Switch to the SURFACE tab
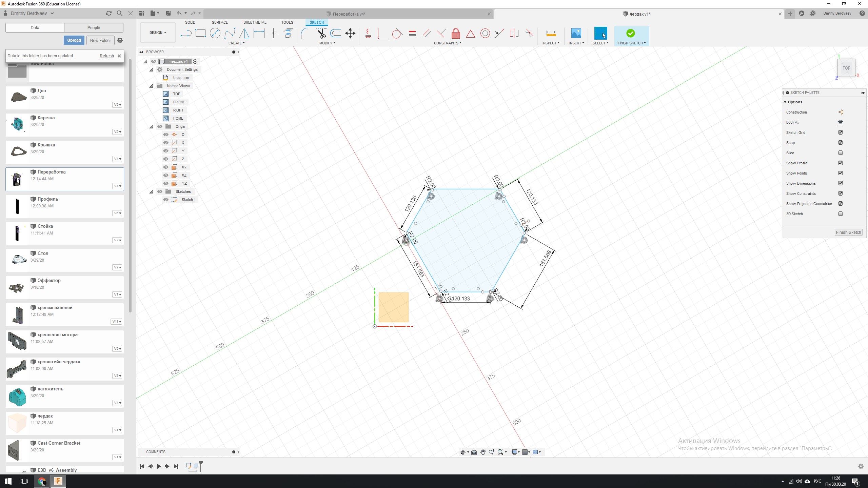Image resolution: width=868 pixels, height=488 pixels. click(x=220, y=22)
